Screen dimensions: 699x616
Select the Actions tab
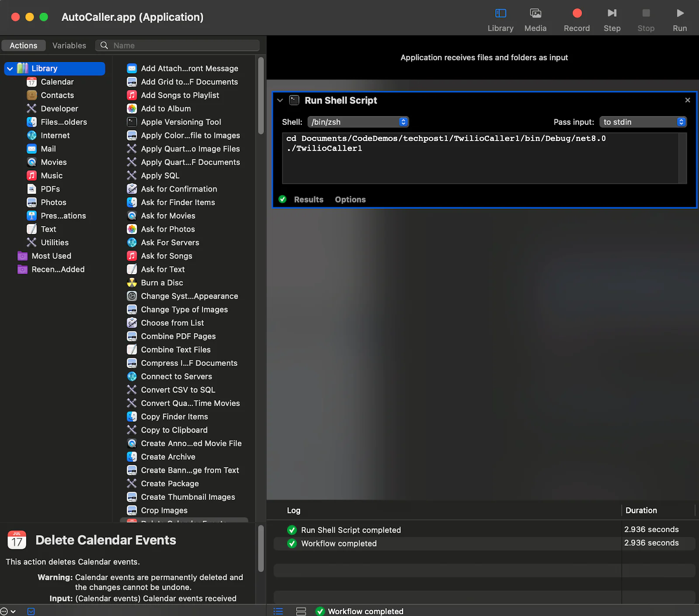click(24, 45)
